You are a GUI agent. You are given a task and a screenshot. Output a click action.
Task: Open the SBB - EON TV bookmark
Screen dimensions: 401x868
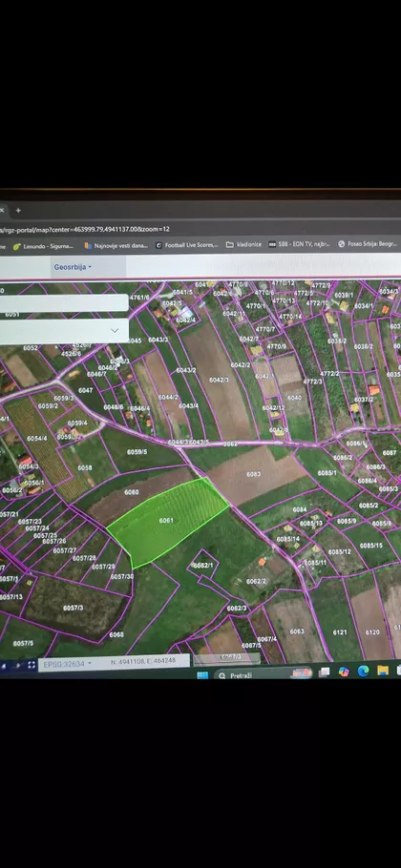click(x=300, y=243)
